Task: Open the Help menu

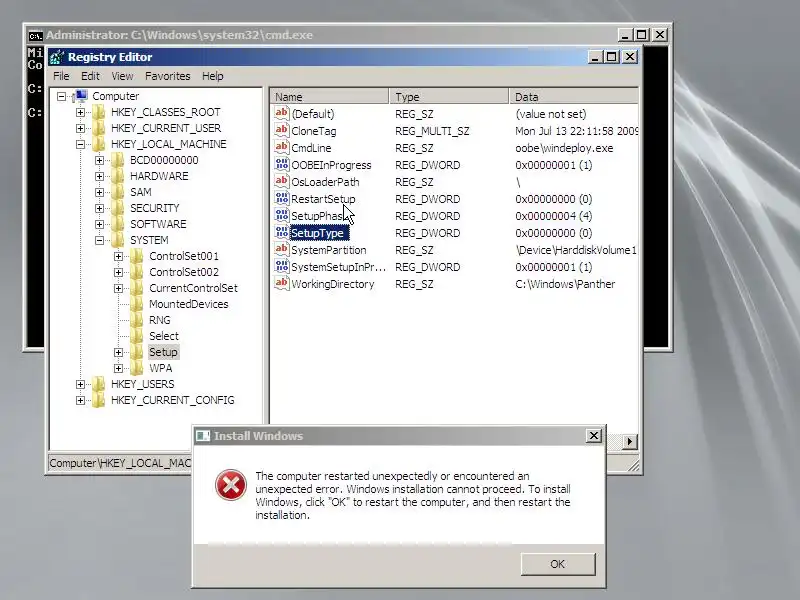Action: tap(213, 76)
